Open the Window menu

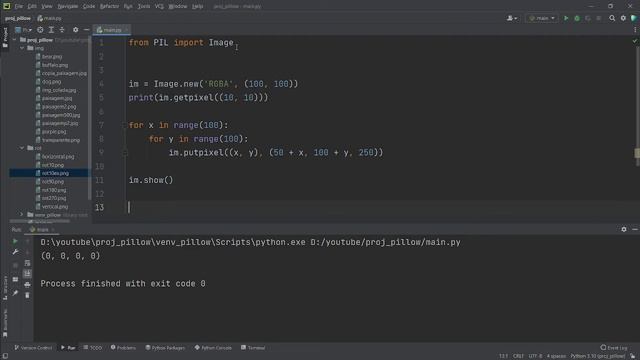(178, 7)
